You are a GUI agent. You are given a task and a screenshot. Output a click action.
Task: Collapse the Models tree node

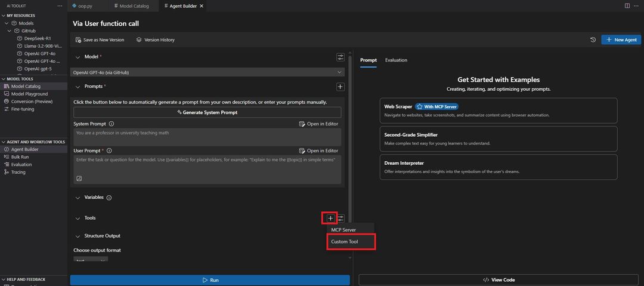pyautogui.click(x=7, y=23)
